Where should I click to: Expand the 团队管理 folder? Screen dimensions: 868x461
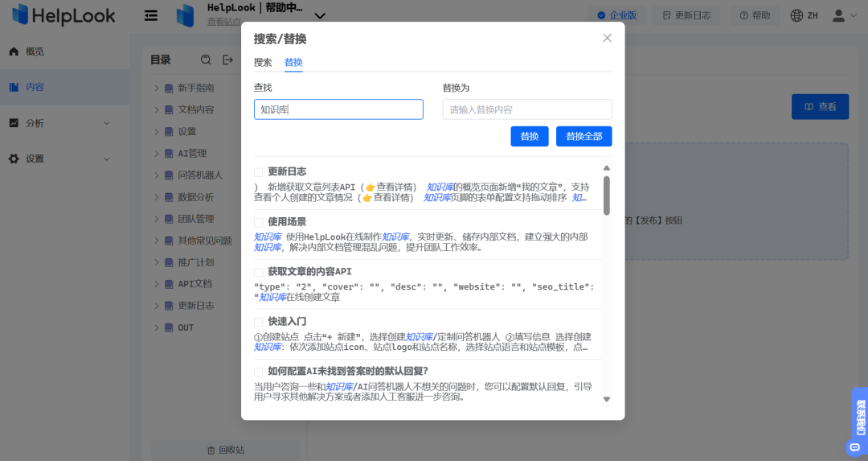[156, 219]
